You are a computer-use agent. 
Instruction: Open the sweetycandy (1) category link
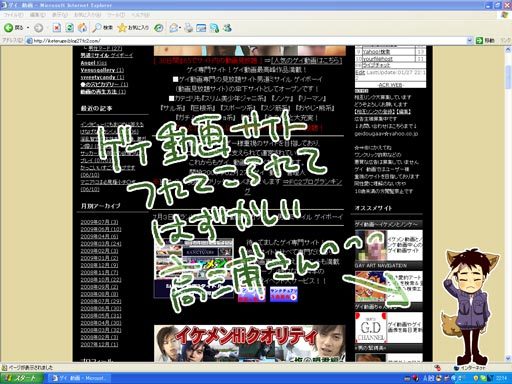click(x=102, y=77)
